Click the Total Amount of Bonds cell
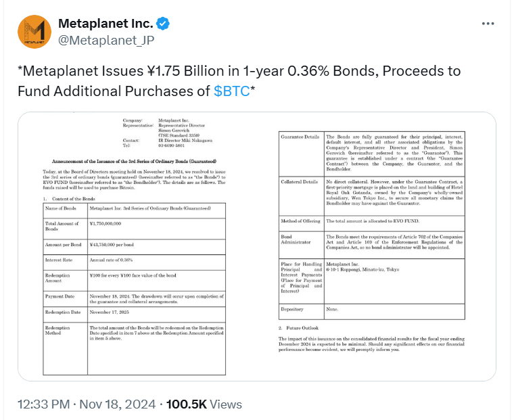 coord(65,229)
